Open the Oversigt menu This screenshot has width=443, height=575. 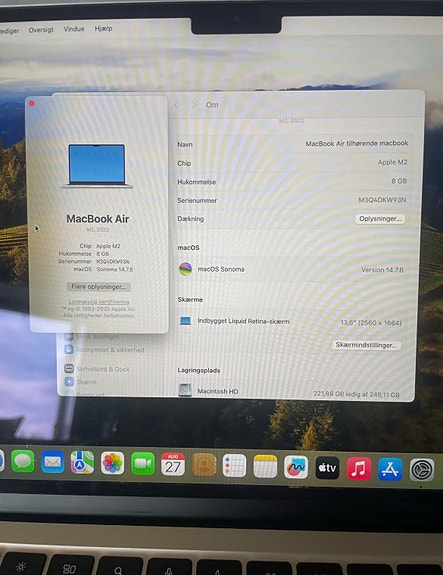(x=41, y=30)
